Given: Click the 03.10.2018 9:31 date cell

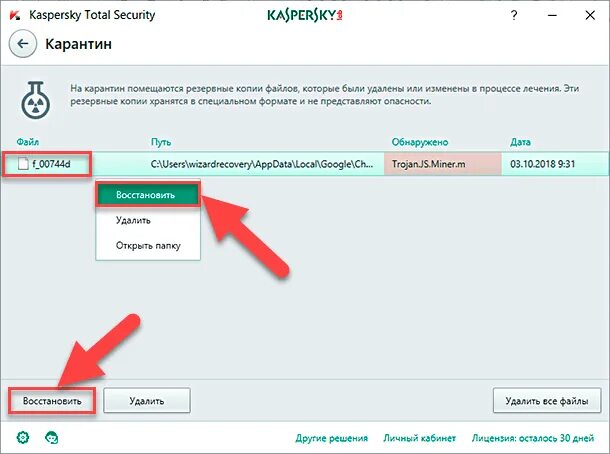Looking at the screenshot, I should 542,164.
